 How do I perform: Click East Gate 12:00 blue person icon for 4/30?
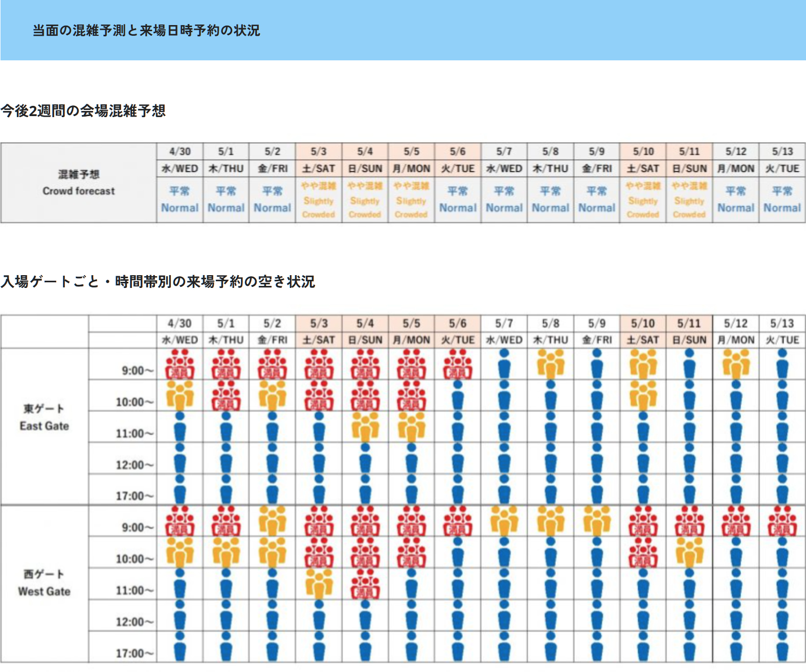coord(180,458)
